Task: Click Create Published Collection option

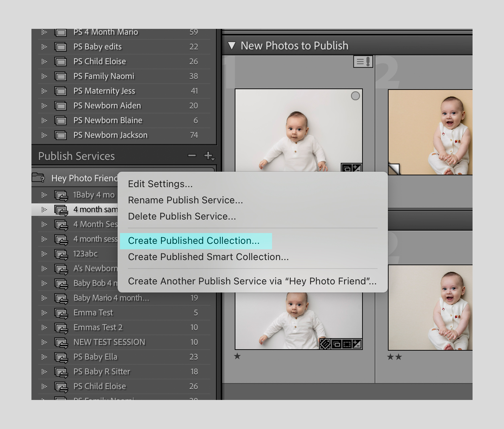Action: coord(194,240)
